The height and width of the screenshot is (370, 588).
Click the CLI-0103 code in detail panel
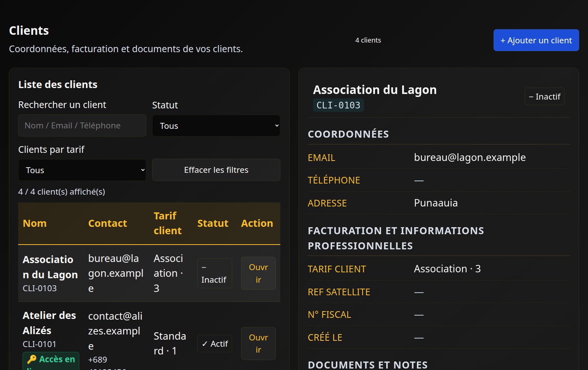pyautogui.click(x=338, y=105)
